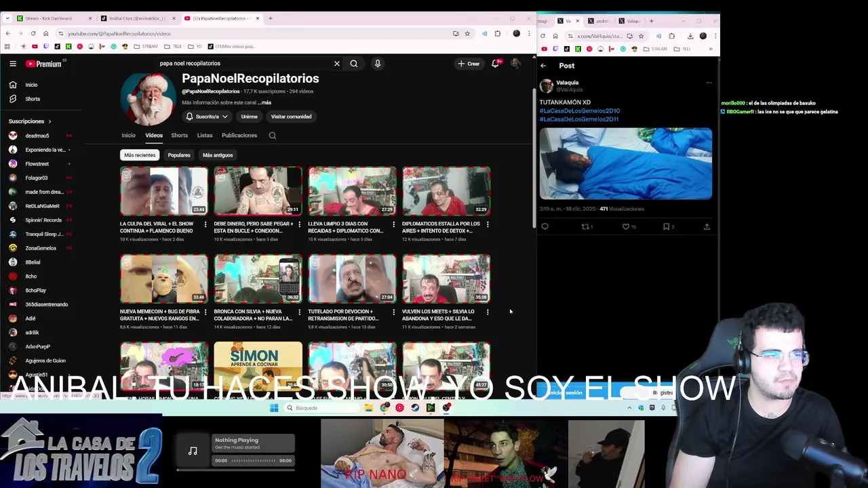Share Valaquia's post
The image size is (868, 488).
point(707,226)
